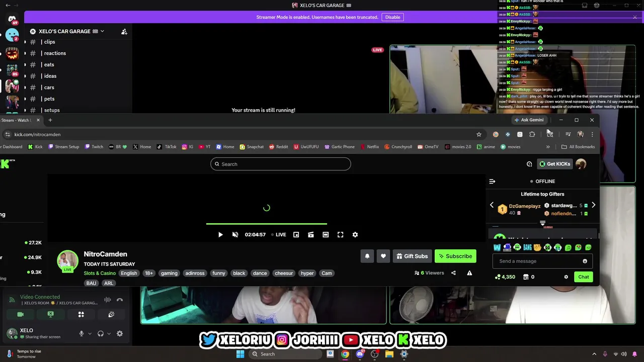Collapse the Kick chat panel
Image resolution: width=644 pixels, height=362 pixels.
(x=492, y=182)
